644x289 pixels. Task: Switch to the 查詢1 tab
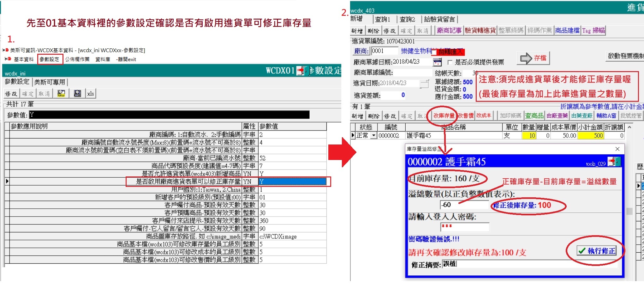(x=382, y=19)
